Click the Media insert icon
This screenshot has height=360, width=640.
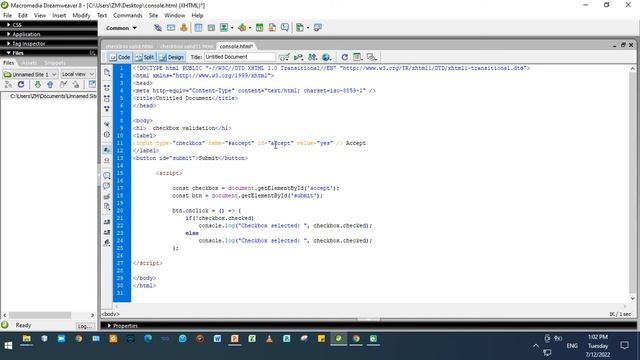tap(242, 28)
